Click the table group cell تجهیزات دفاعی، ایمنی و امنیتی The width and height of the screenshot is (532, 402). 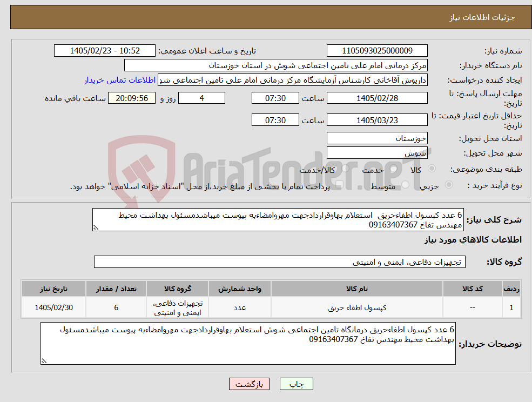click(178, 307)
